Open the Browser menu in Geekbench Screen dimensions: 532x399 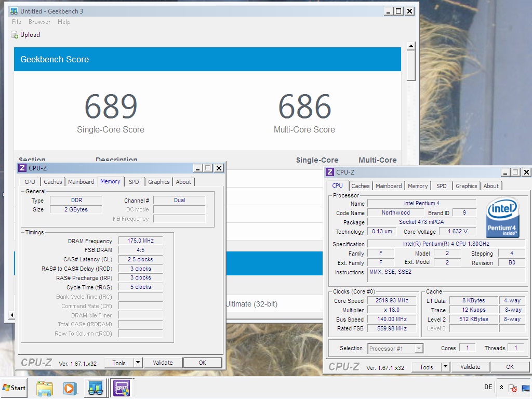point(39,22)
